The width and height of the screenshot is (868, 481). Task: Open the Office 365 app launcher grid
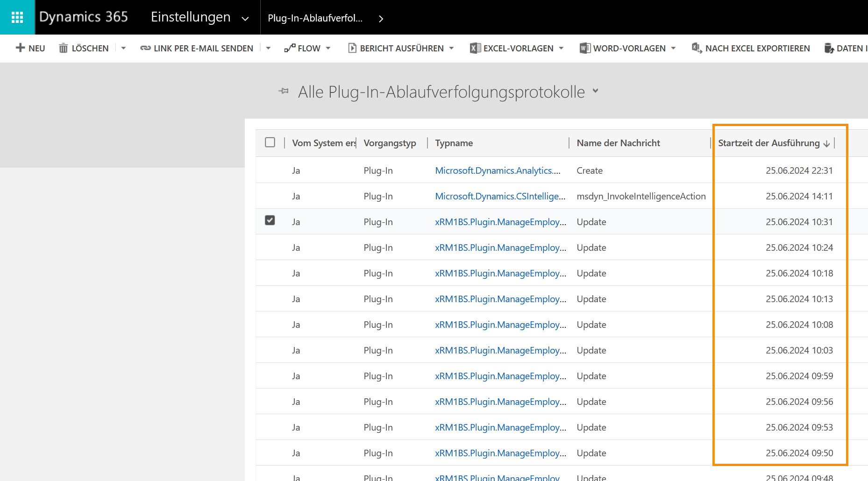coord(17,17)
